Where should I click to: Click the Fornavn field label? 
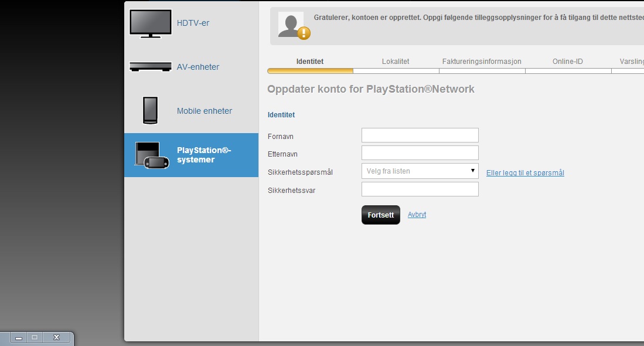click(281, 137)
